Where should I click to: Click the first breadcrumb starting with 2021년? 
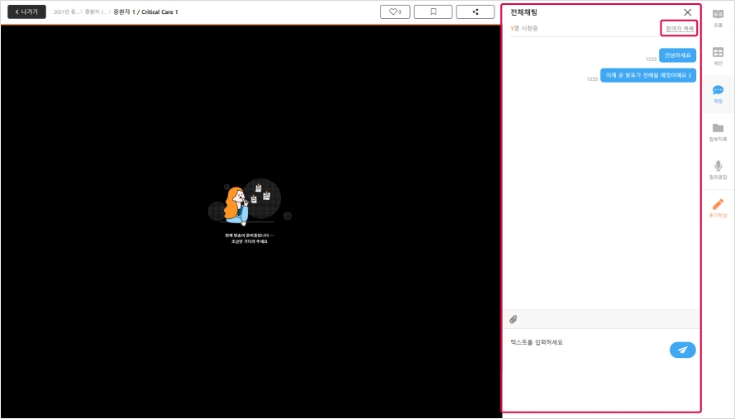point(67,12)
